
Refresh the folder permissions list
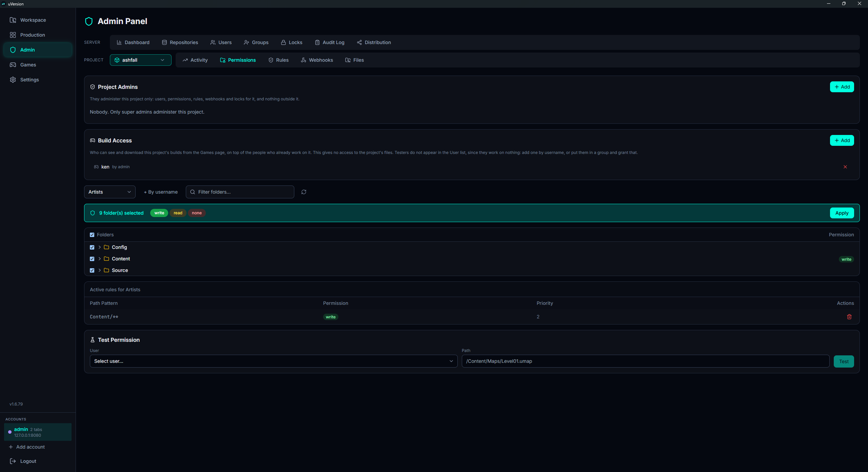[304, 192]
